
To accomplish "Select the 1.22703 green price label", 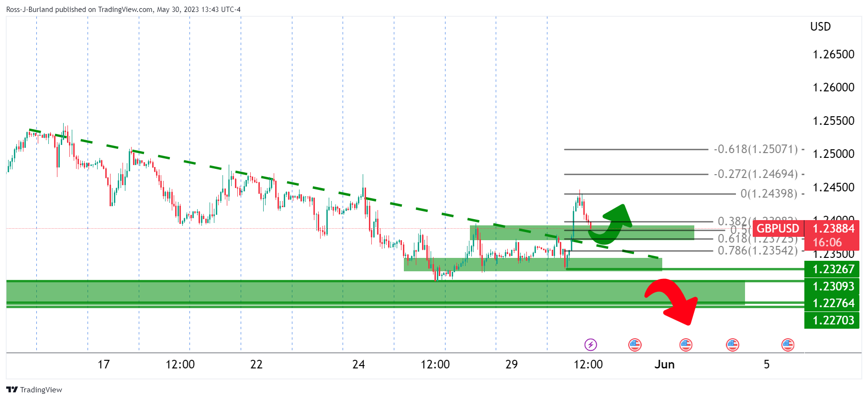I will coord(833,321).
